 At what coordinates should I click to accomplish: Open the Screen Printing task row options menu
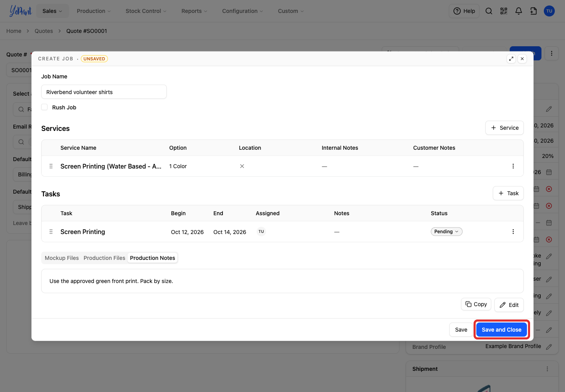pyautogui.click(x=513, y=232)
